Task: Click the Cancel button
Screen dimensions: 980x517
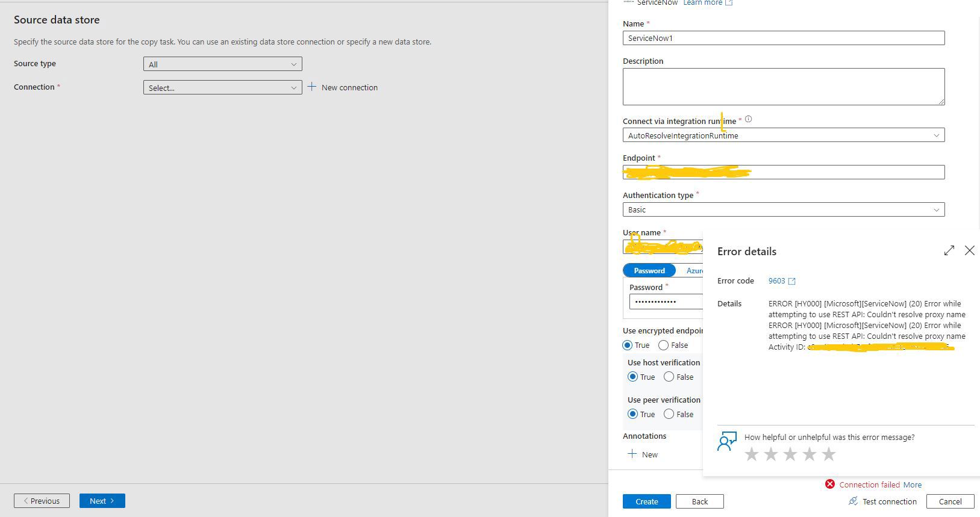Action: coord(950,501)
